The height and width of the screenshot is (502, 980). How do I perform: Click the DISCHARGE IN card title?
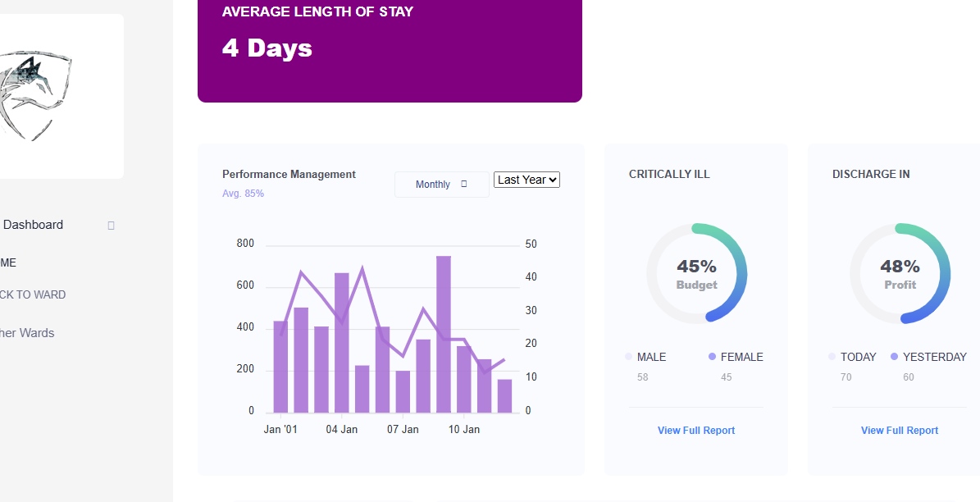coord(871,175)
